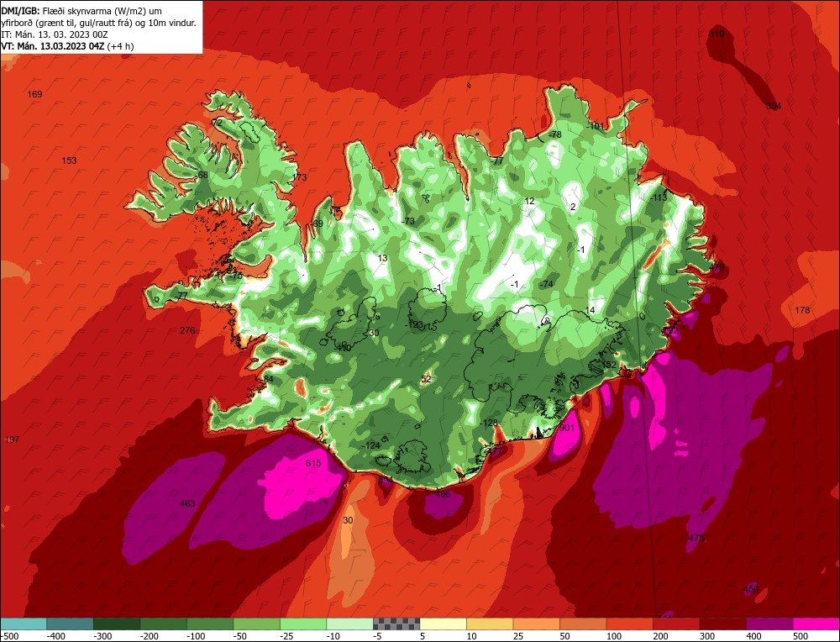Image resolution: width=840 pixels, height=642 pixels.
Task: Click the value 169 in the northwest sea
Action: click(34, 94)
